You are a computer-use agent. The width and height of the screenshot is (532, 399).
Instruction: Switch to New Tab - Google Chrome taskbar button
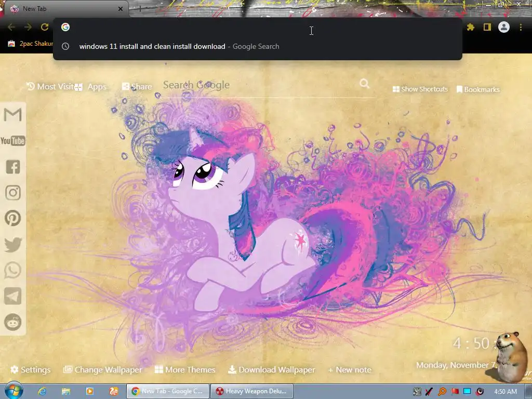click(x=168, y=391)
